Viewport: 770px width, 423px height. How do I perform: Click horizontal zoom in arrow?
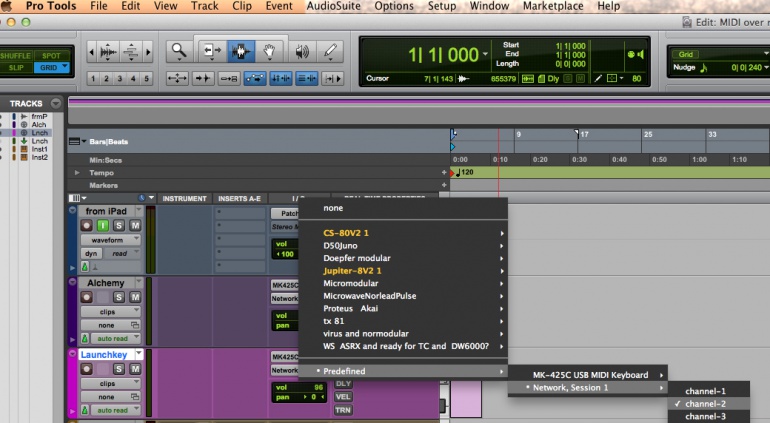pos(148,52)
